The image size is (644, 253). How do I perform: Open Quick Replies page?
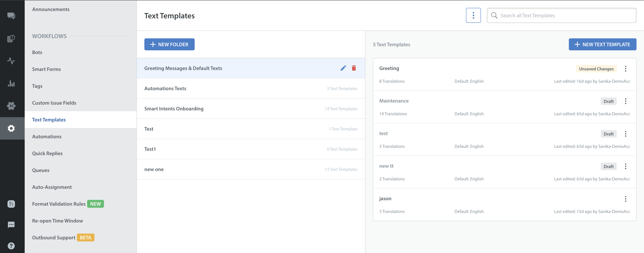coord(47,153)
